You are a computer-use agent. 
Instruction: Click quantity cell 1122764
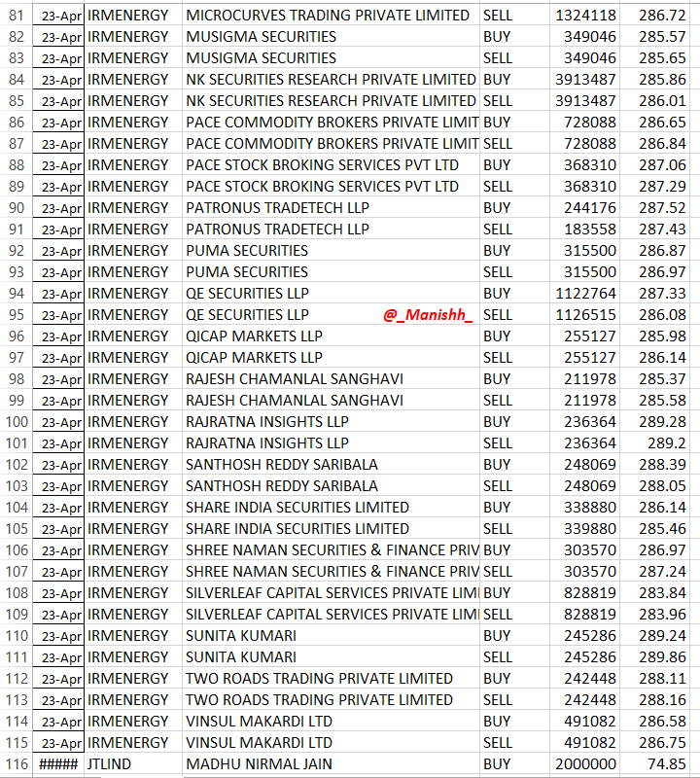pyautogui.click(x=584, y=294)
